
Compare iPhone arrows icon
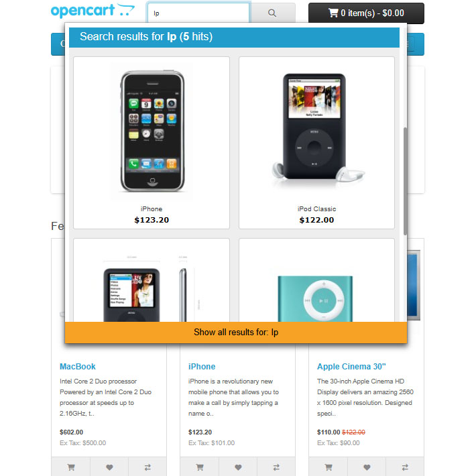click(x=276, y=467)
